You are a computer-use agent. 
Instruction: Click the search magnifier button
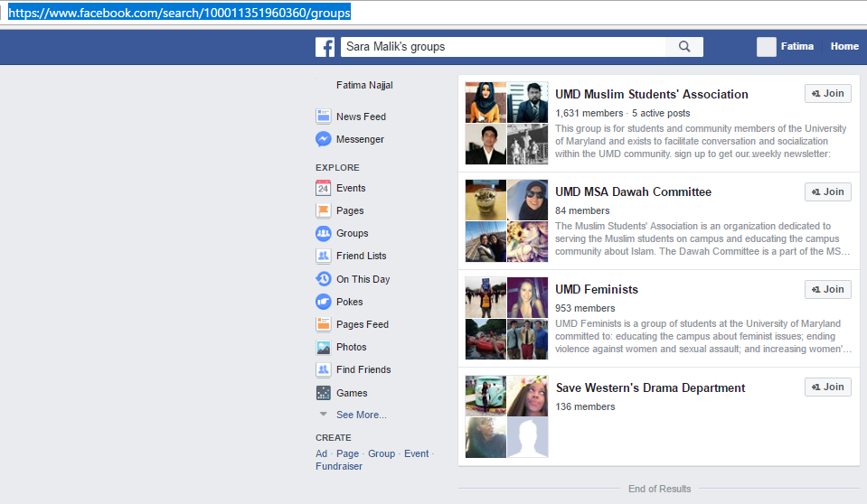[684, 47]
